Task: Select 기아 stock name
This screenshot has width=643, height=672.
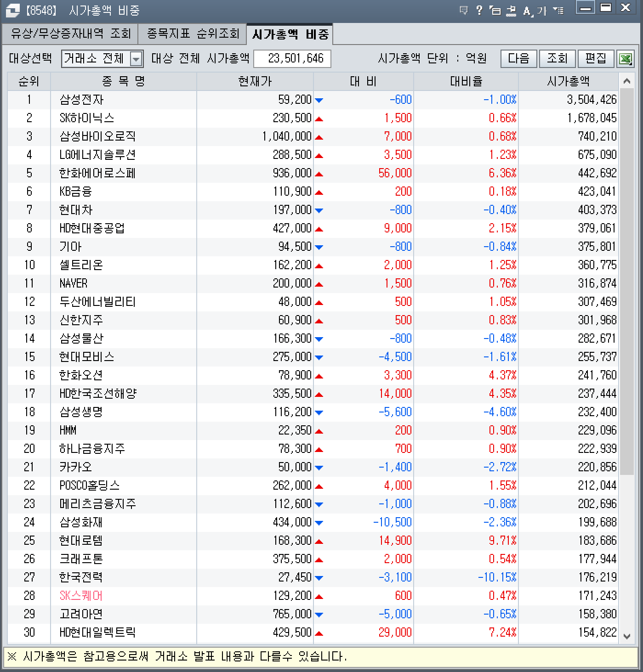Action: 70,247
